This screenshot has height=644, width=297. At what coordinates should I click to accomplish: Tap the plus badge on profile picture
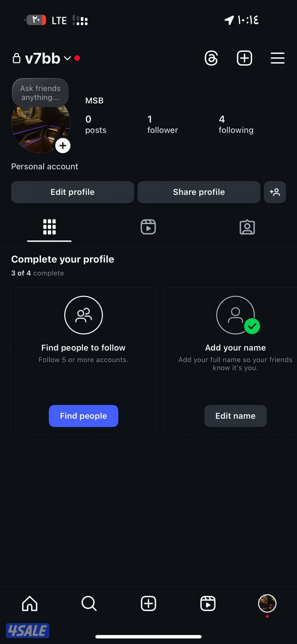(x=63, y=146)
